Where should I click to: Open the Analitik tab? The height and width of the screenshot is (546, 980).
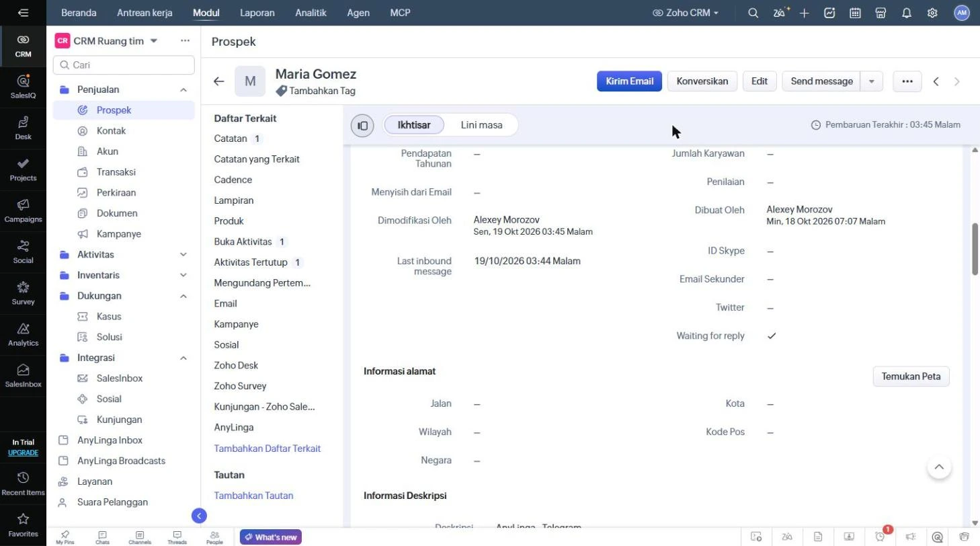(x=311, y=13)
